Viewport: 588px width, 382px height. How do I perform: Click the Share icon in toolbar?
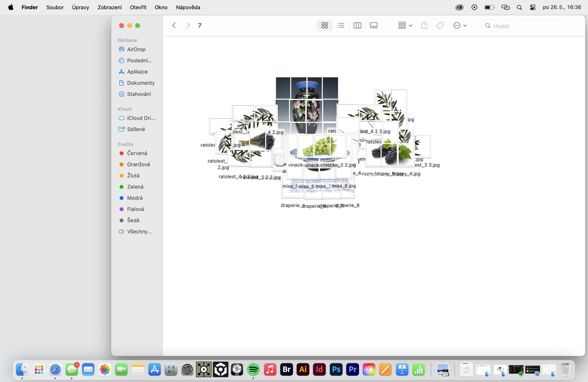[x=424, y=26]
